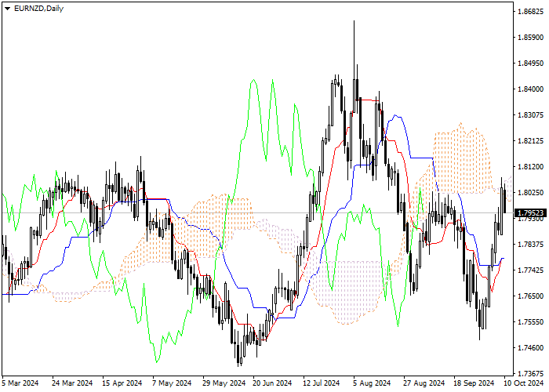Click the 27 Aug 2024 date label
The height and width of the screenshot is (392, 549).
coord(424,383)
